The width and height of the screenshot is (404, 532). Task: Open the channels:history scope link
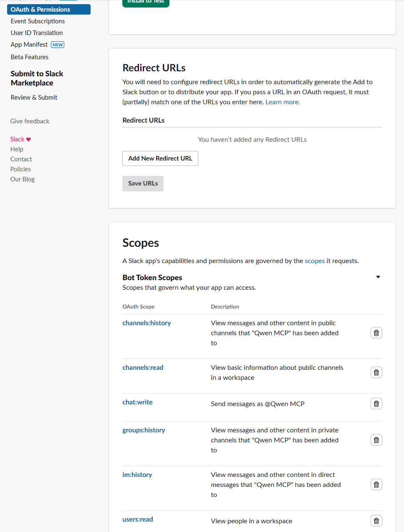coord(146,323)
